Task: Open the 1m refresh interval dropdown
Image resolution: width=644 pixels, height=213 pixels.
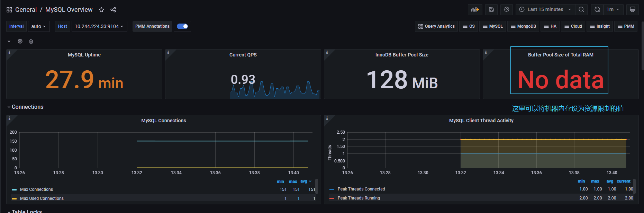Action: [x=614, y=9]
